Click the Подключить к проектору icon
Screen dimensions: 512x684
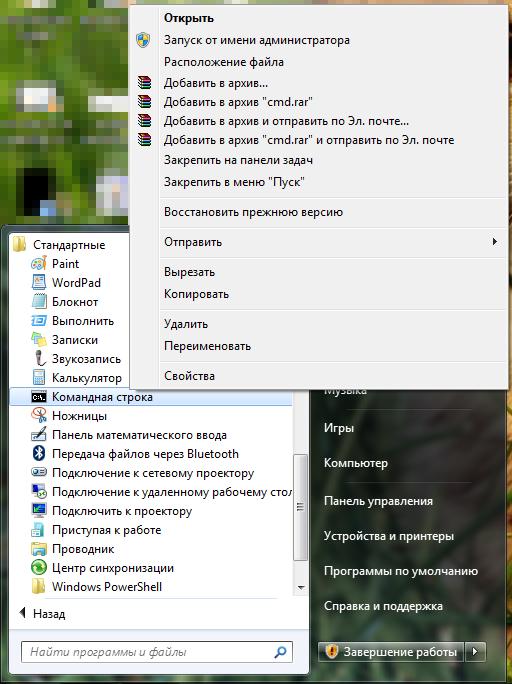[x=39, y=510]
